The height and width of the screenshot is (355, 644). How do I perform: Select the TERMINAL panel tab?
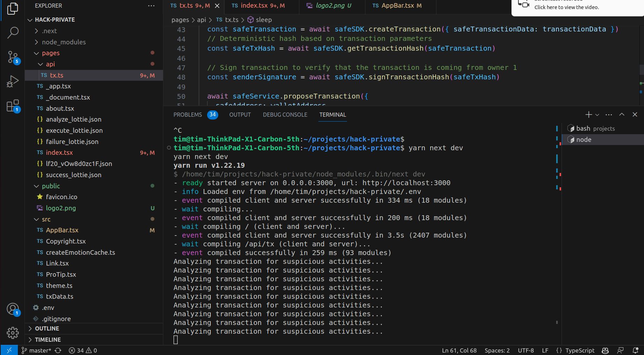coord(333,115)
